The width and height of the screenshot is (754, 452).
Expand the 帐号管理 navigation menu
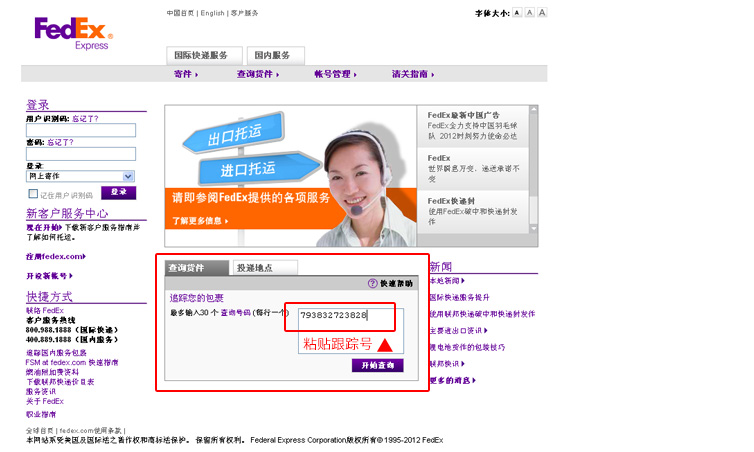point(334,74)
